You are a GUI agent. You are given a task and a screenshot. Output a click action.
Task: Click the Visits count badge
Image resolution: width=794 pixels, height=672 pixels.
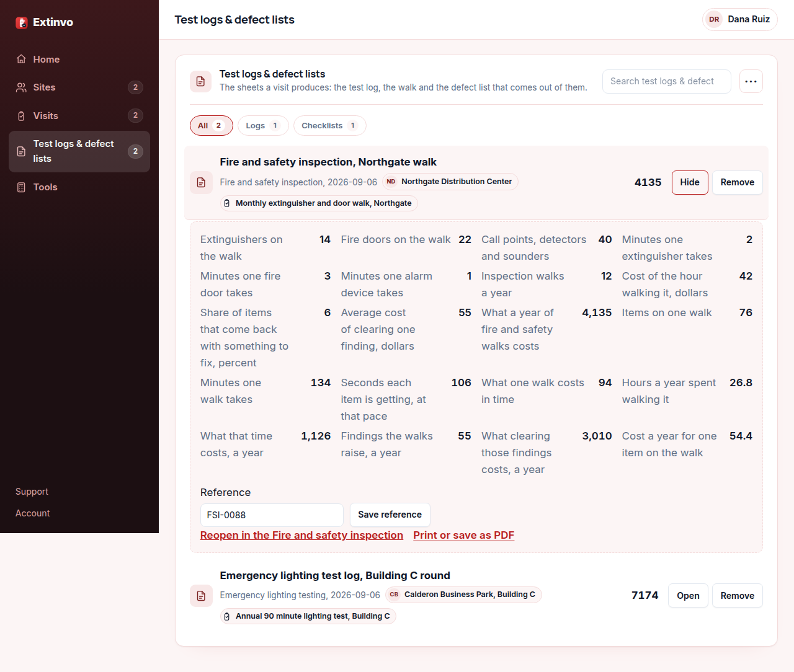point(135,115)
